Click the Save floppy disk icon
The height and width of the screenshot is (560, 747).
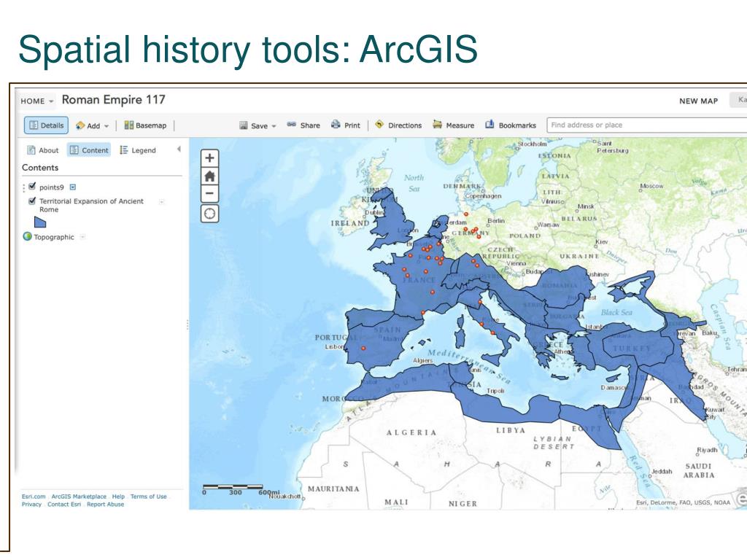[x=244, y=125]
